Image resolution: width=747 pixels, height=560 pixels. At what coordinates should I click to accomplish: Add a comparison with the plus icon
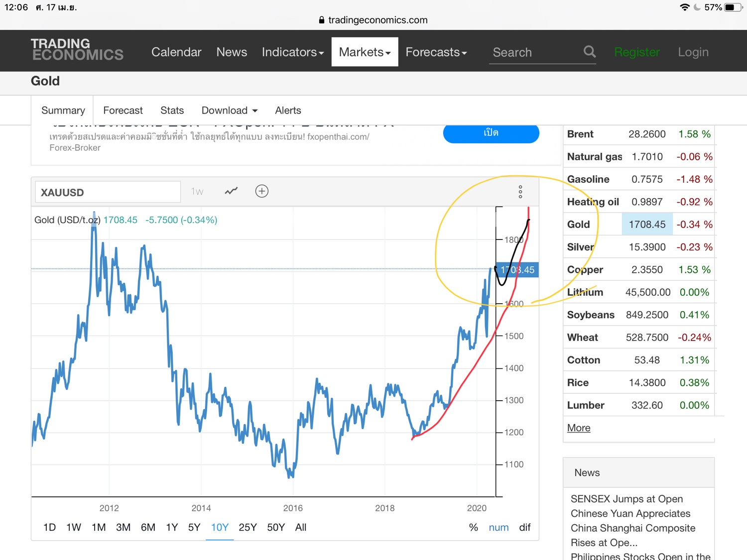coord(262,191)
